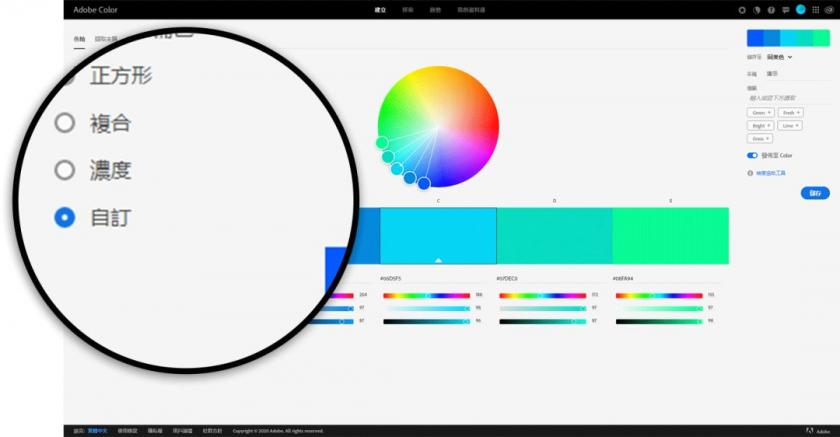Click the Creative Cloud icon at top right
This screenshot has width=840, height=437.
(x=829, y=9)
